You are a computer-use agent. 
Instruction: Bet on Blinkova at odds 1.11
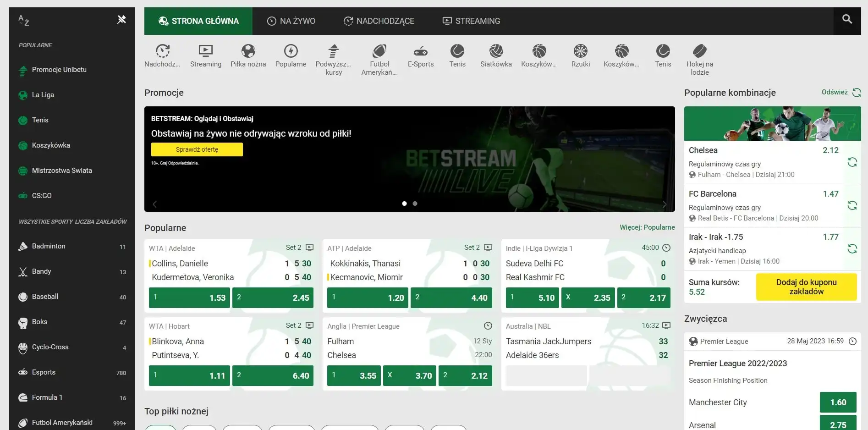[x=189, y=375]
